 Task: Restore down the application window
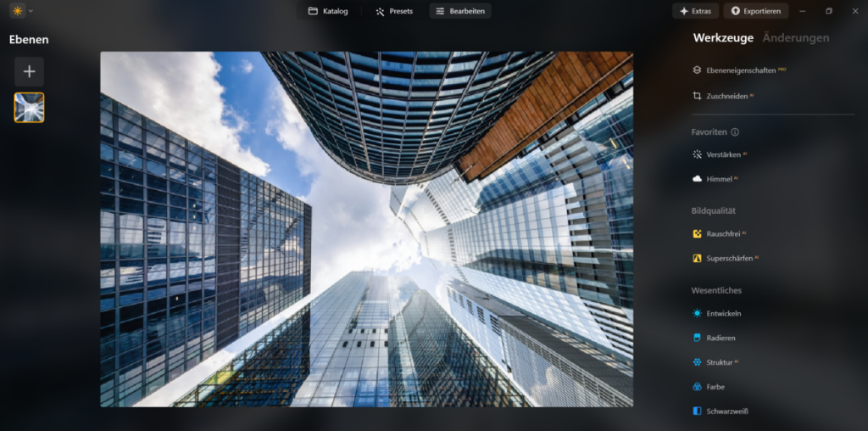click(829, 11)
